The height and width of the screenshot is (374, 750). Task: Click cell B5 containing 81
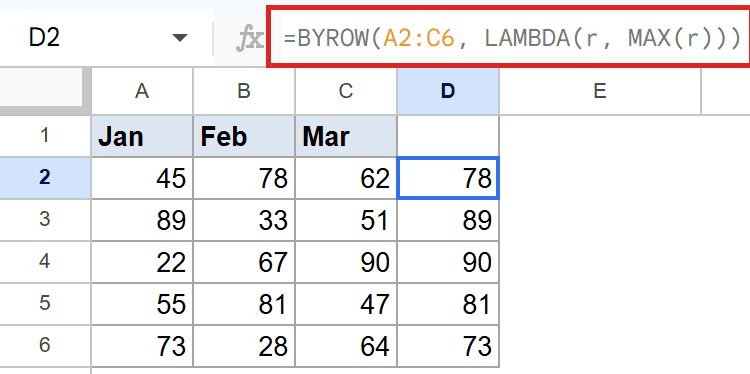(244, 304)
